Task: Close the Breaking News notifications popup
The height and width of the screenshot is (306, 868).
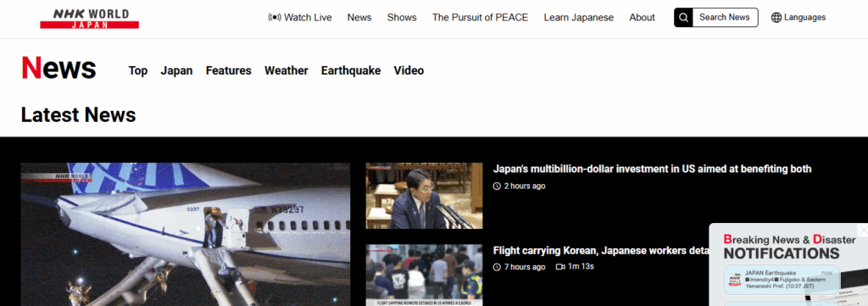Action: pos(863,229)
